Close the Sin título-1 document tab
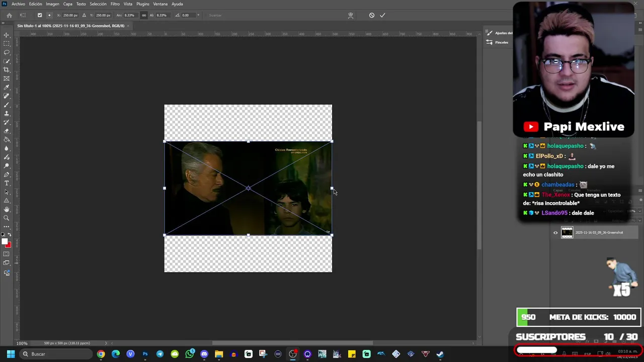Screen dimensions: 644x362 click(128, 26)
